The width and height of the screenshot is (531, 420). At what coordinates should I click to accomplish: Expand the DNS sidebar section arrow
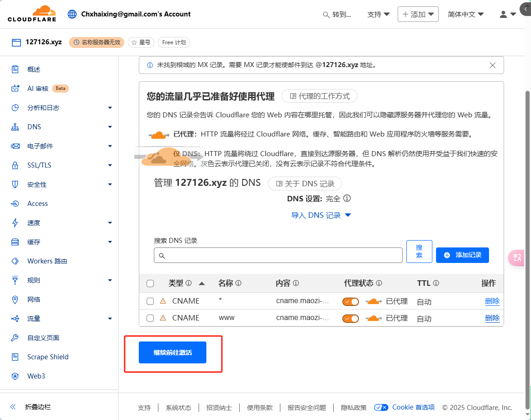[x=110, y=127]
